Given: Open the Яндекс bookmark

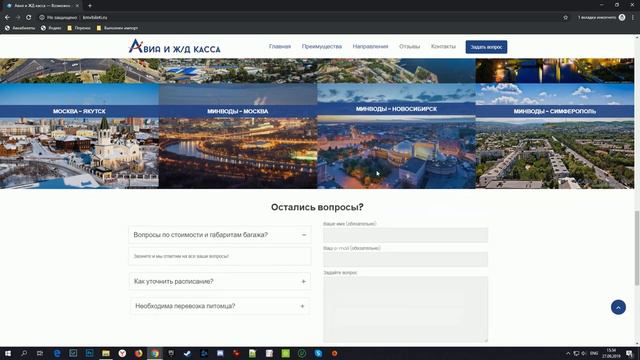Looking at the screenshot, I should pyautogui.click(x=51, y=28).
